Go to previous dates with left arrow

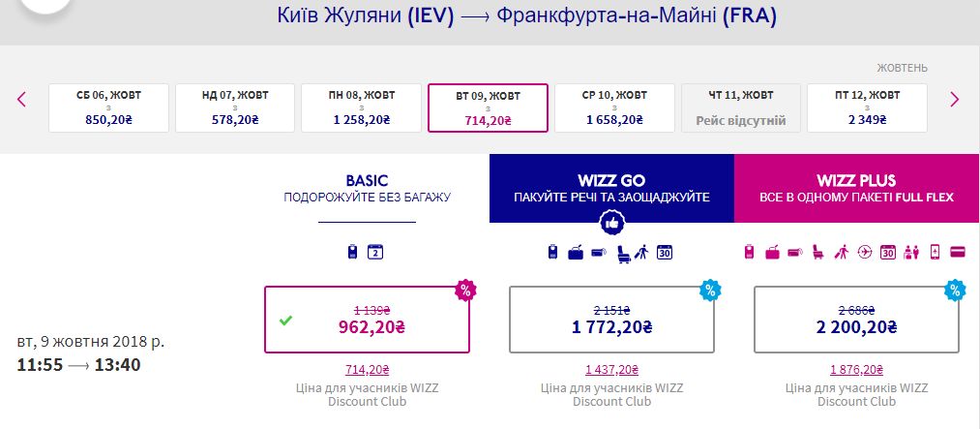(x=22, y=99)
